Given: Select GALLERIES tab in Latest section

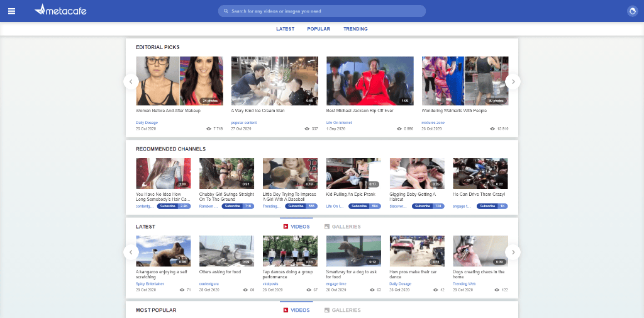Looking at the screenshot, I should point(343,227).
